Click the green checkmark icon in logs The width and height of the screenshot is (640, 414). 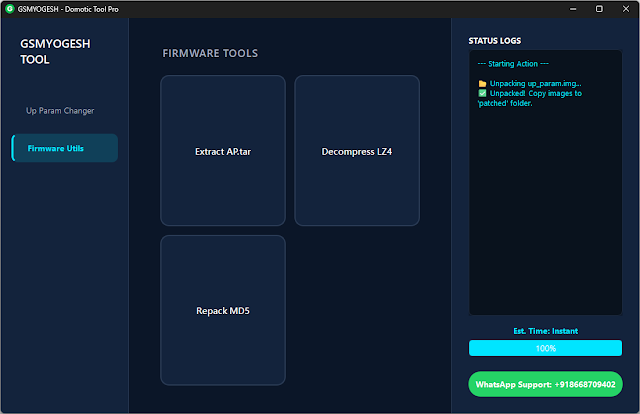(x=482, y=93)
